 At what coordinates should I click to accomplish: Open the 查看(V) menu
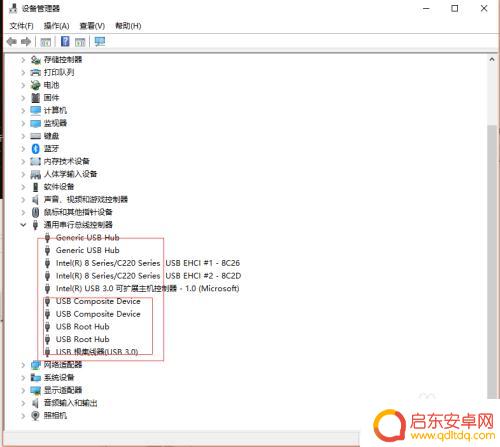pos(92,26)
